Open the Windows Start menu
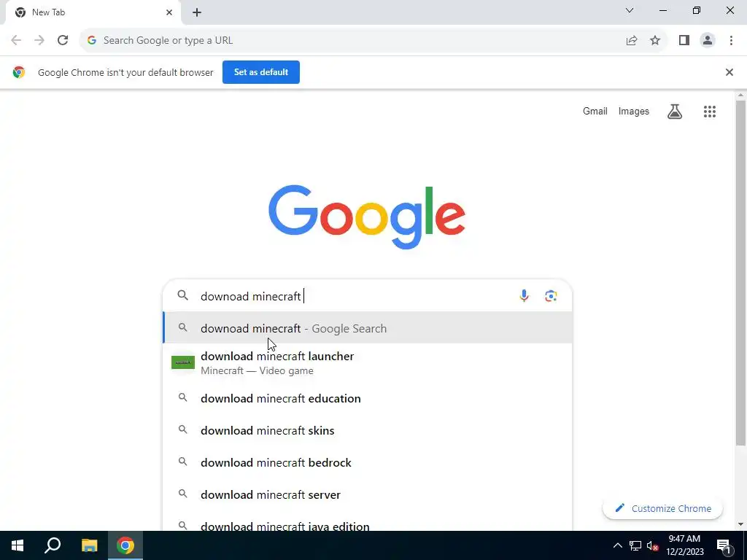The image size is (747, 560). click(x=18, y=545)
